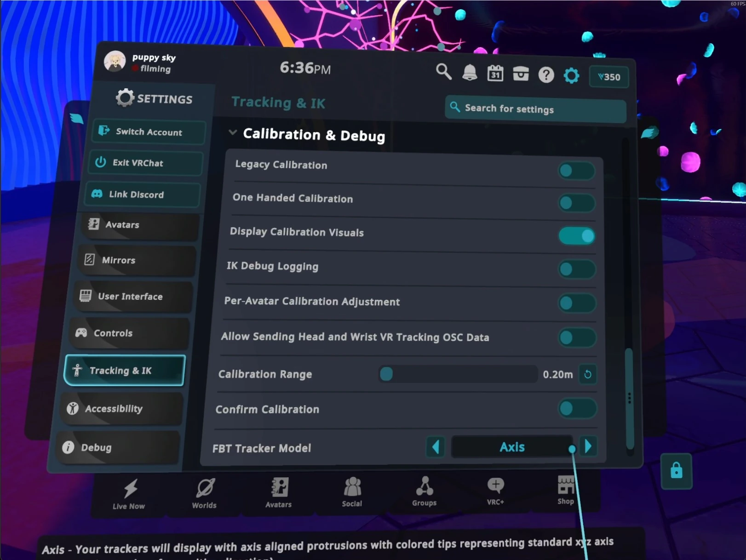
Task: Click the filming status text
Action: (x=155, y=69)
